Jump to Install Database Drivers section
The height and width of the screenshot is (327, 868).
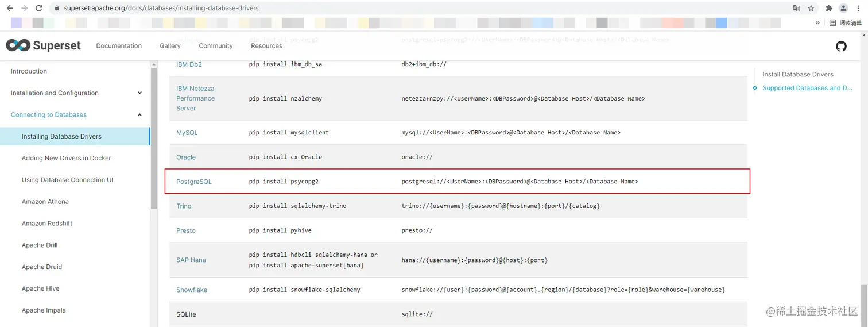(798, 75)
